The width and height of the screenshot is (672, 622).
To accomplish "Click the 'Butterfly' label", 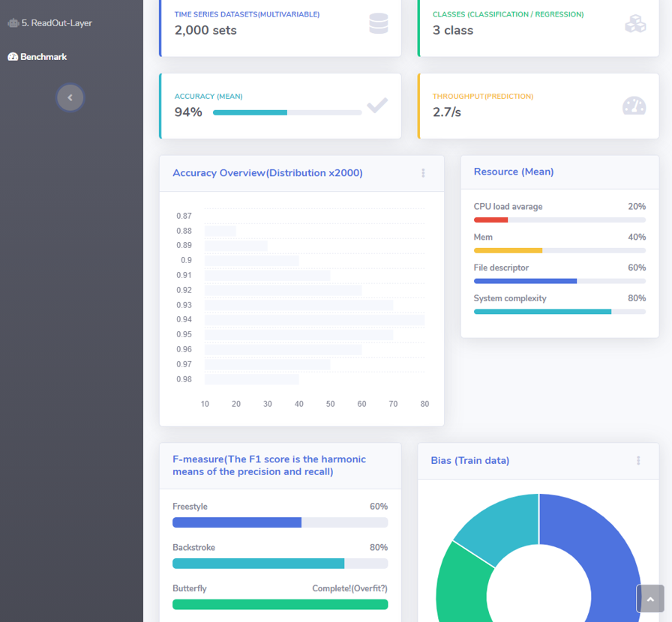I will click(190, 588).
